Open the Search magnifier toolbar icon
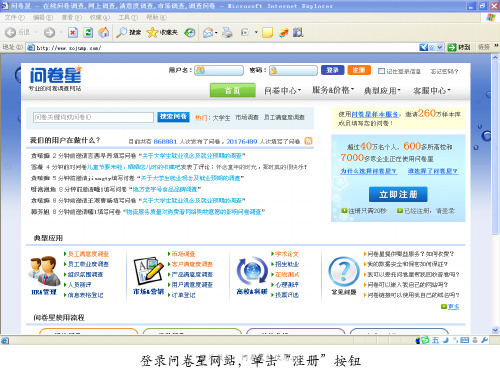Screen dimensions: 500x375 point(121,32)
